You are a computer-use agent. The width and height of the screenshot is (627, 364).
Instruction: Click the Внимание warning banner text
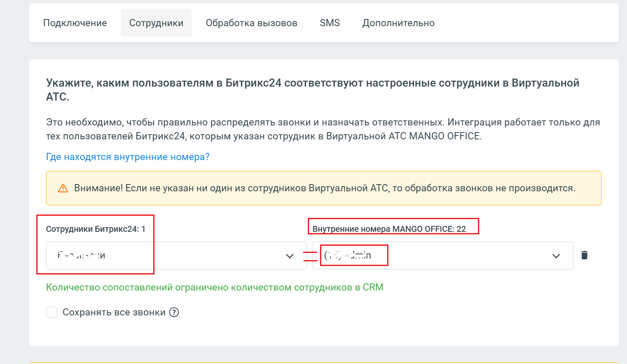pos(324,188)
